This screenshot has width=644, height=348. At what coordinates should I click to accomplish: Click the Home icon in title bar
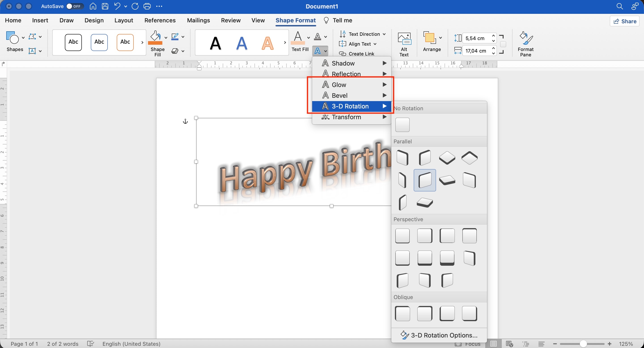[x=93, y=6]
